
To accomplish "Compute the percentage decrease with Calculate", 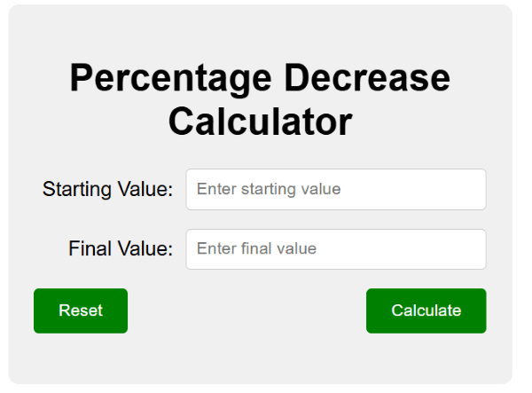I will tap(426, 310).
